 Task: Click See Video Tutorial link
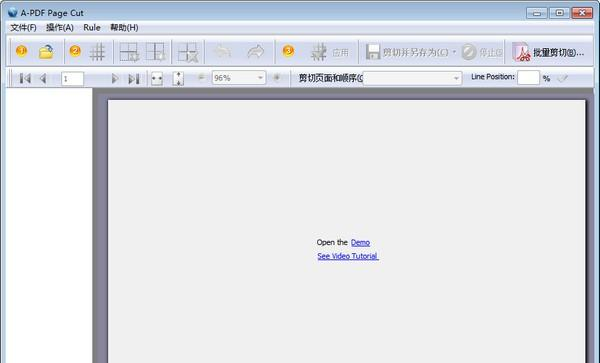point(347,256)
